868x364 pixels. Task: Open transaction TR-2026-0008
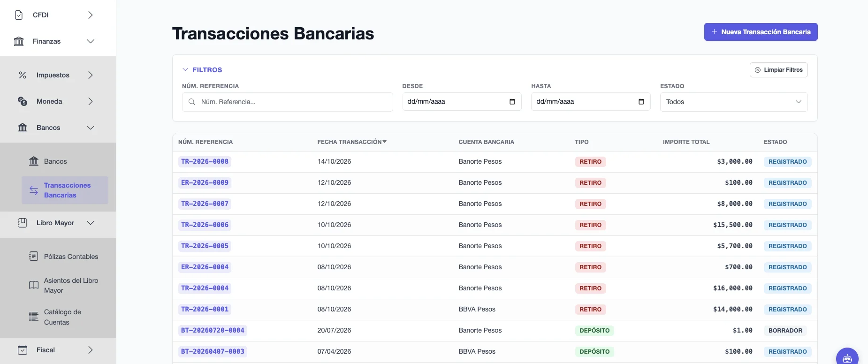click(205, 161)
